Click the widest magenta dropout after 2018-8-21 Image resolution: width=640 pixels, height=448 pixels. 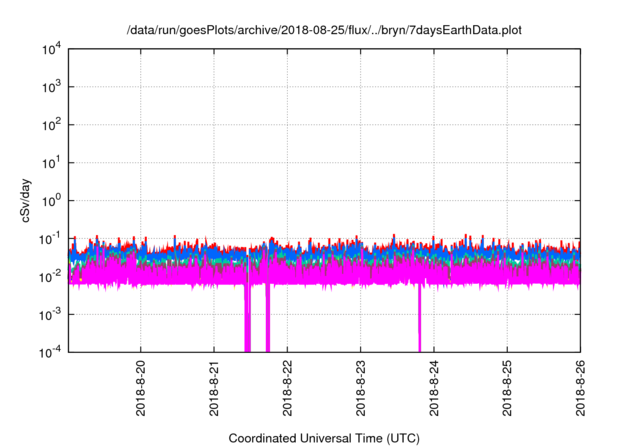coord(247,319)
